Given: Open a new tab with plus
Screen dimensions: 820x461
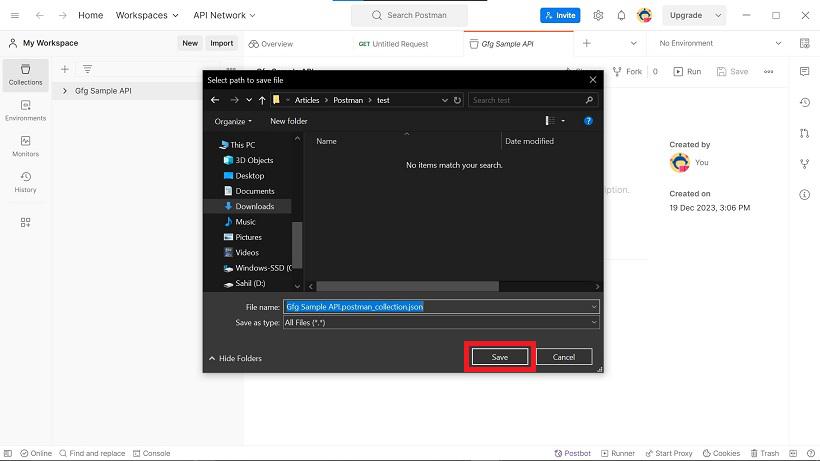Looking at the screenshot, I should 586,43.
